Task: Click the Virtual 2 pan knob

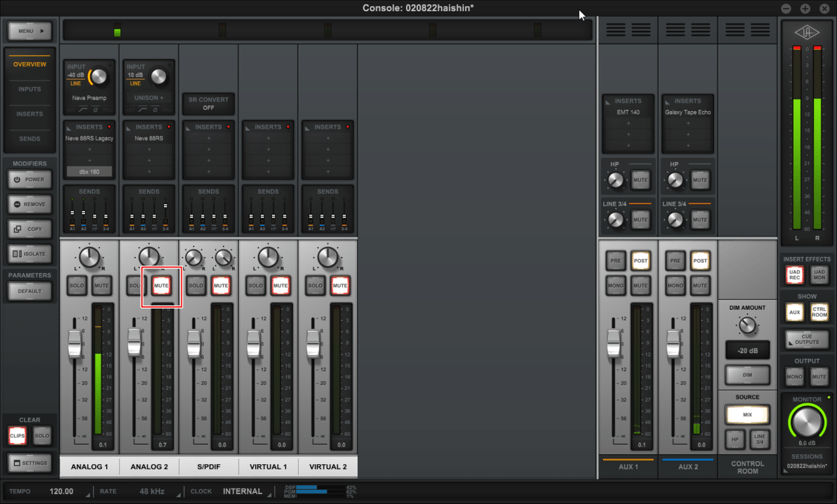Action: pyautogui.click(x=328, y=257)
